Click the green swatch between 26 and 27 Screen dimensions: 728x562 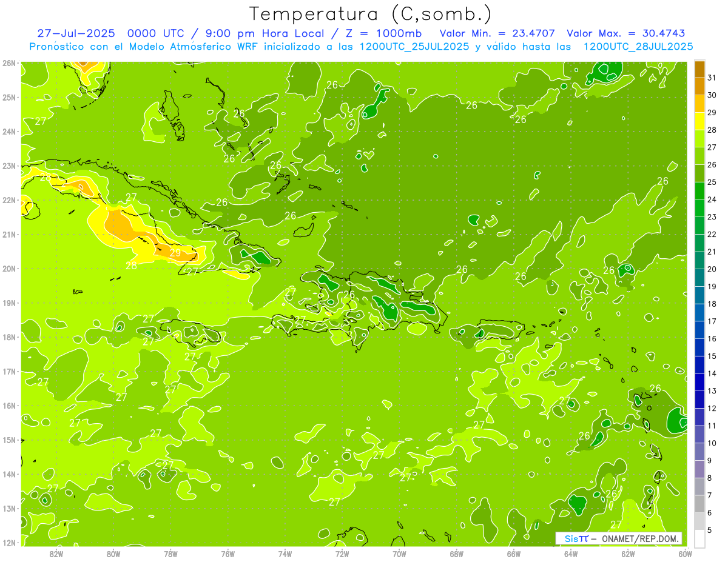699,156
